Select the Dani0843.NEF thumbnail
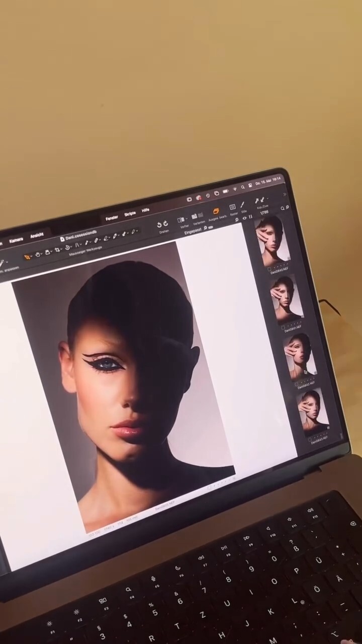This screenshot has height=644, width=362. [x=312, y=413]
